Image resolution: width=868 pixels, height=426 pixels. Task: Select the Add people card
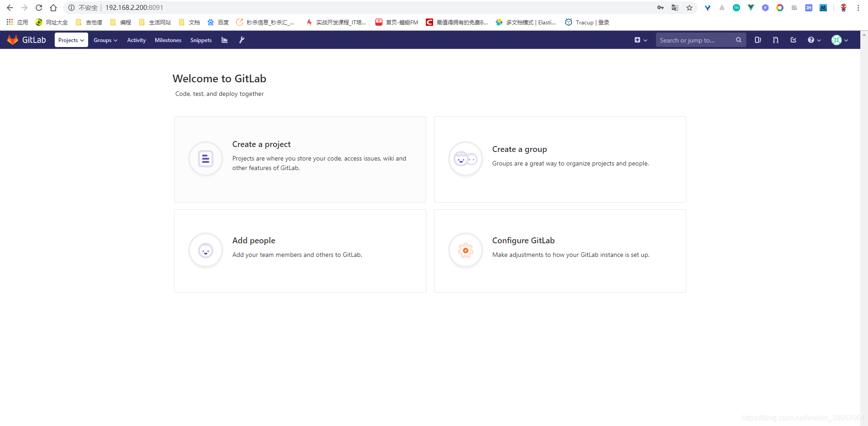click(300, 251)
